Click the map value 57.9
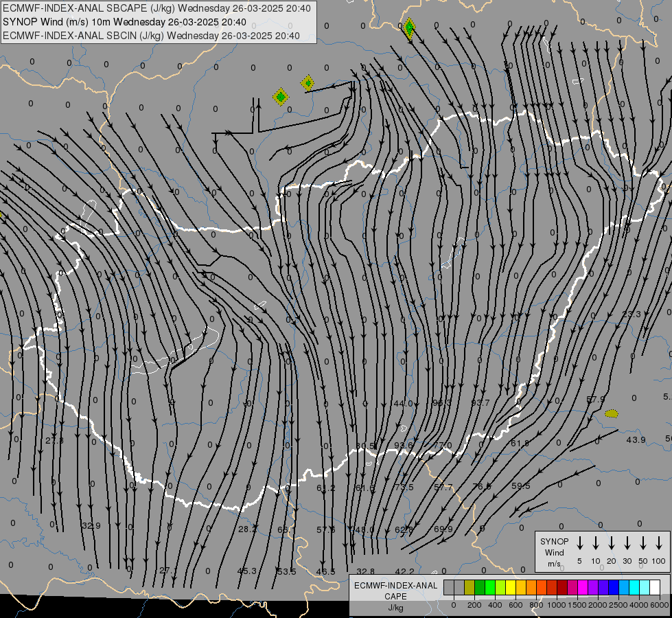This screenshot has height=618, width=672. 595,399
